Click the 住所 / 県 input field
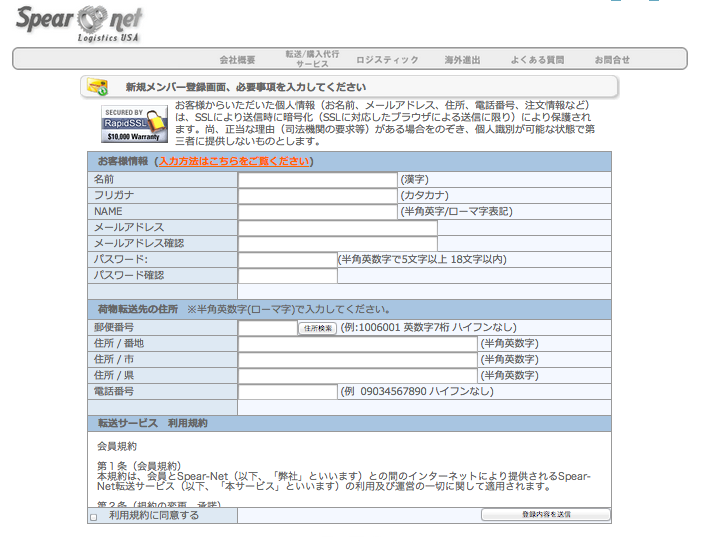Image resolution: width=719 pixels, height=537 pixels. point(358,376)
